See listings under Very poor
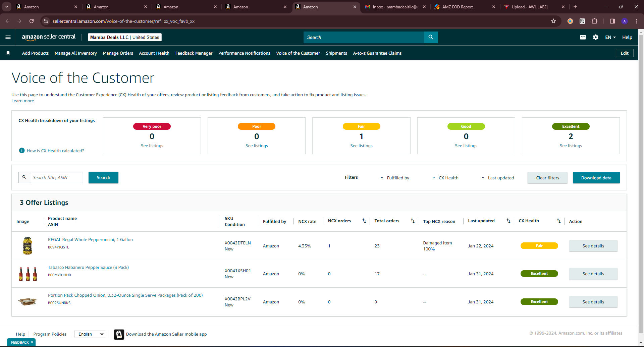Screen dimensions: 644x347 pos(152,146)
